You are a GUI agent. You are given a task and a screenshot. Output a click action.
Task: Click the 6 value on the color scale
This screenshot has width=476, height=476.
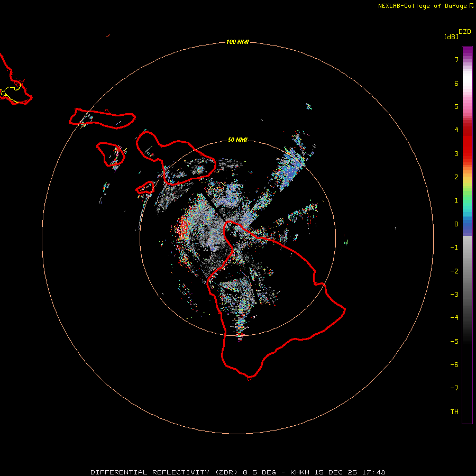pyautogui.click(x=456, y=83)
